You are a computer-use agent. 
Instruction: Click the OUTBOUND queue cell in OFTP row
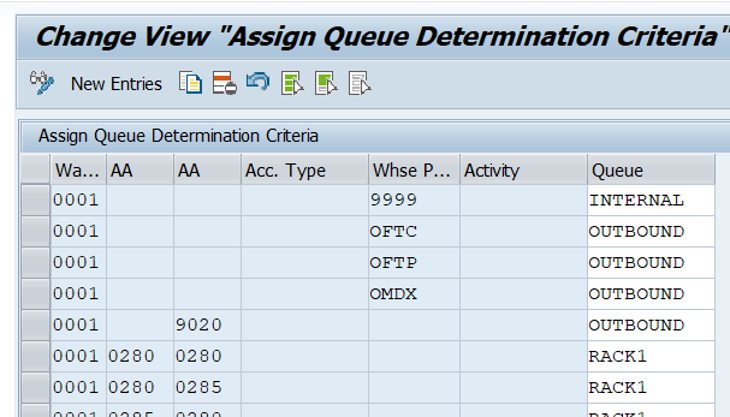pyautogui.click(x=651, y=262)
